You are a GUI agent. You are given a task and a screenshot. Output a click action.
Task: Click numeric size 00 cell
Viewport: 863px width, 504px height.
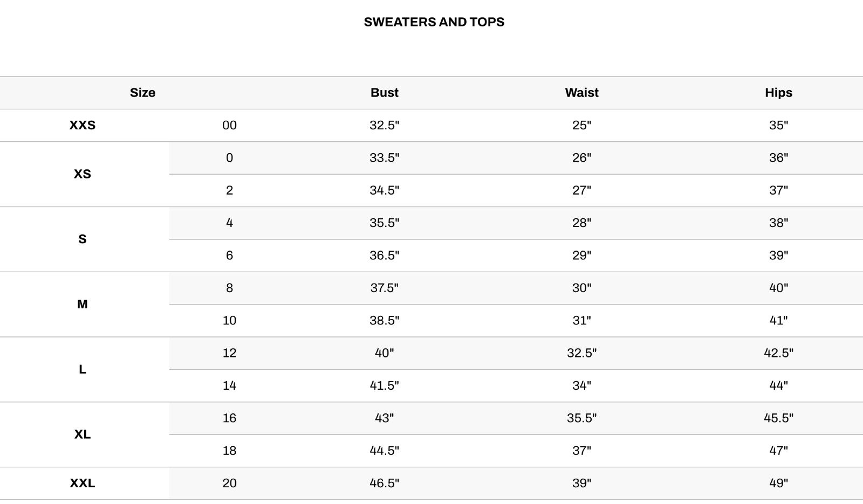[229, 125]
